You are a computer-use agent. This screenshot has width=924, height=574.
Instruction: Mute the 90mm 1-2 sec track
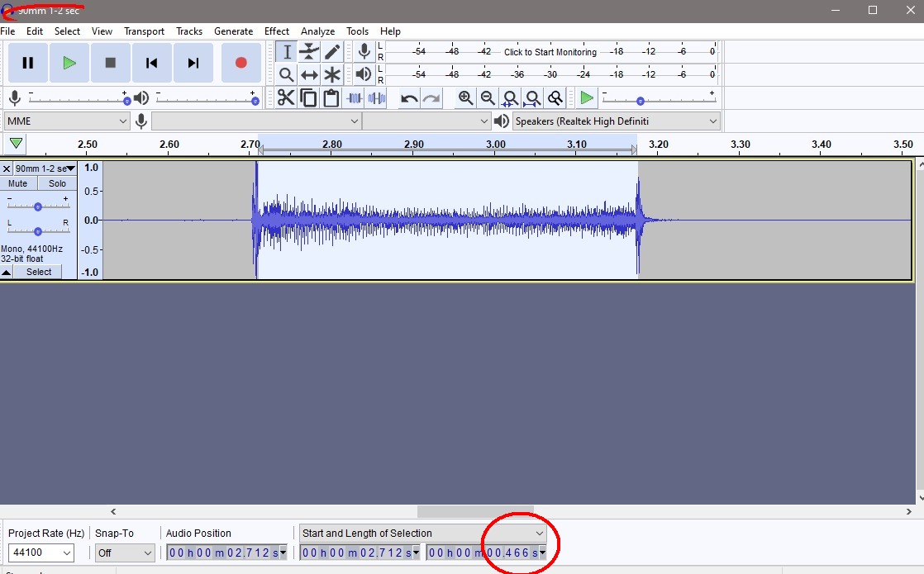click(17, 183)
